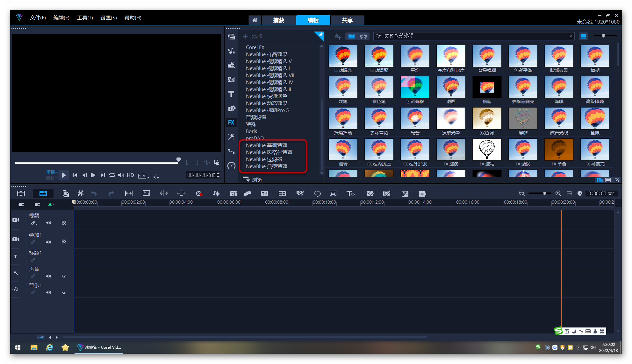
Task: Open the Sound library panel icon
Action: tap(231, 51)
